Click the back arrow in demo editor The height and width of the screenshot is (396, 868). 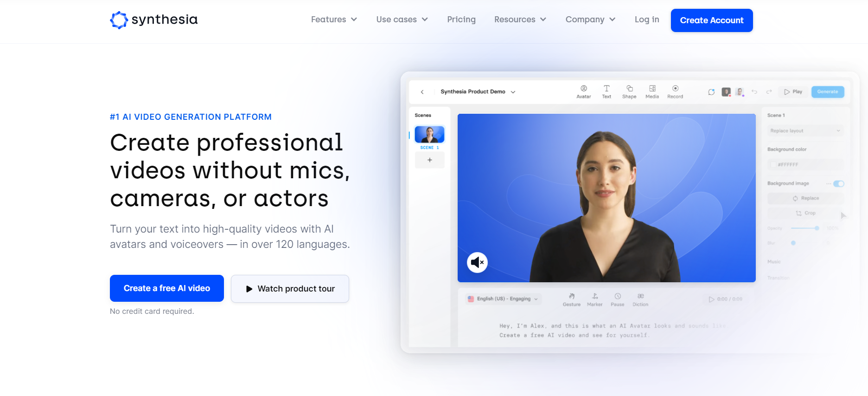pos(422,92)
